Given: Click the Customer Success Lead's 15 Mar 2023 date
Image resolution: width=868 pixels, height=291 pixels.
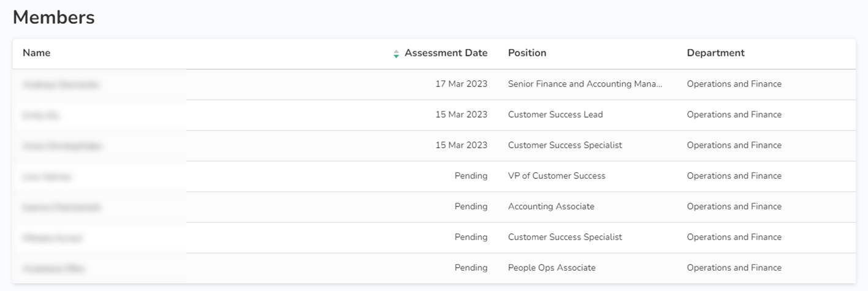Looking at the screenshot, I should (461, 115).
